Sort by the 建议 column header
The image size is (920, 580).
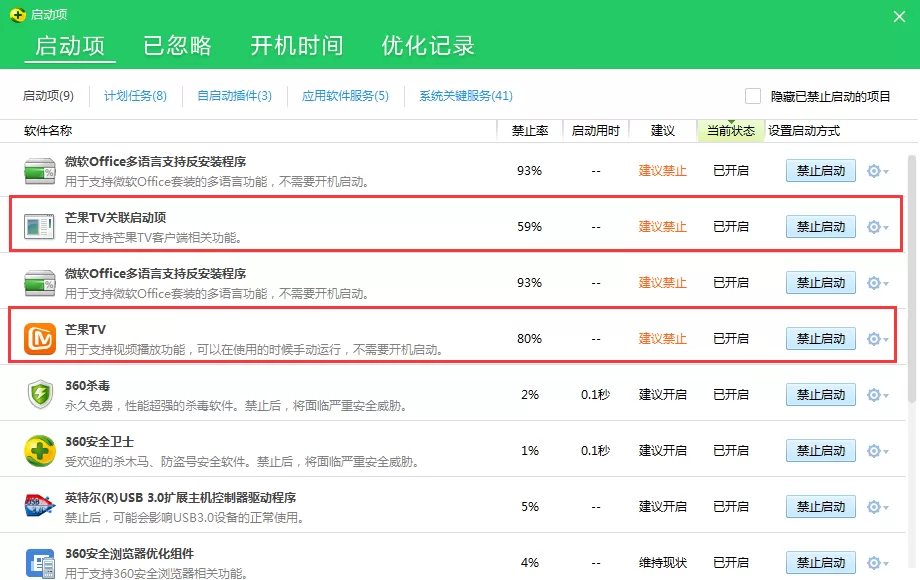point(662,131)
